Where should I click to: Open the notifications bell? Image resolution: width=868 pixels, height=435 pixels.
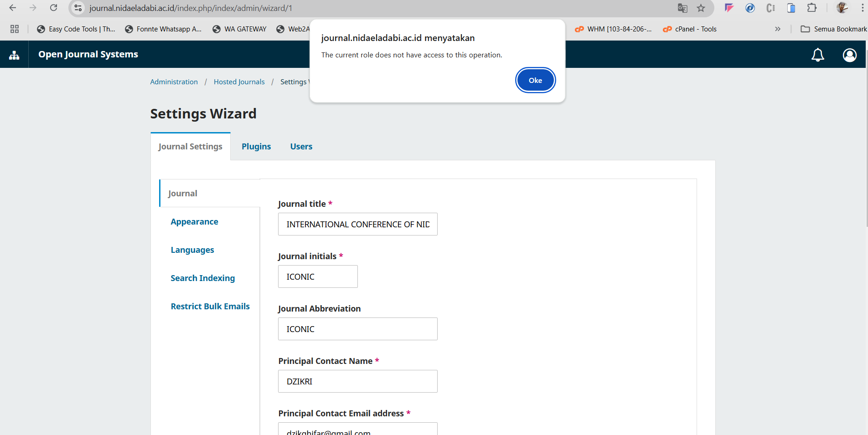[x=818, y=55]
